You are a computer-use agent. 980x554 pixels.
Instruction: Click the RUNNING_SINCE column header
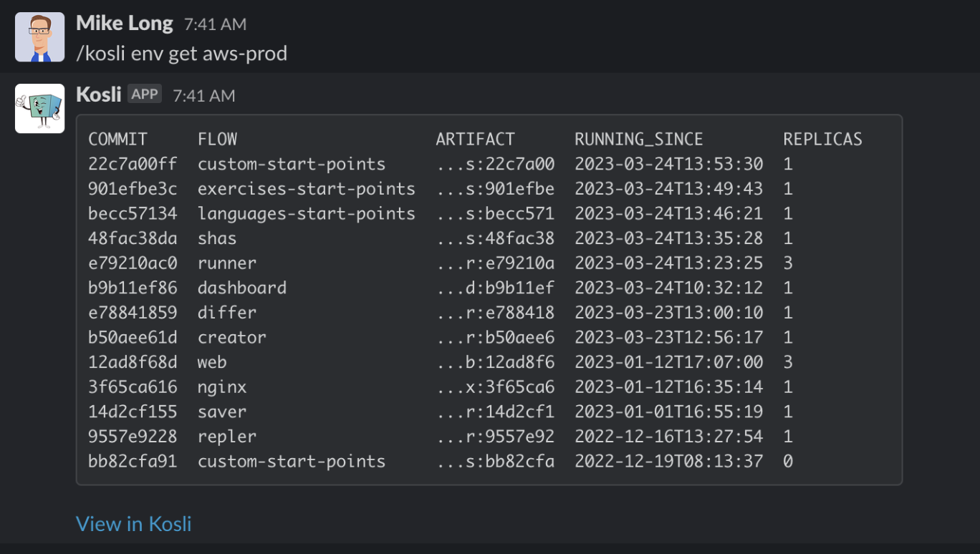(x=638, y=140)
